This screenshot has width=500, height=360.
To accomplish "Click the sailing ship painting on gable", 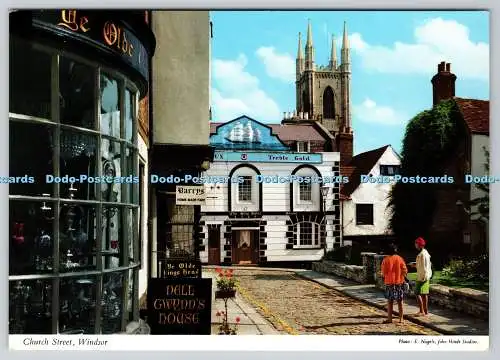I will click(x=244, y=133).
